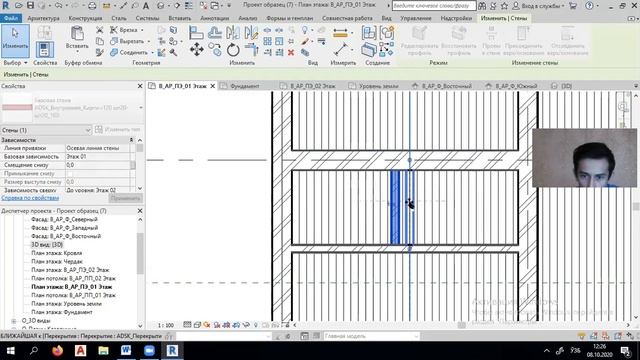
Task: Click the keyword search input field
Action: 433,6
